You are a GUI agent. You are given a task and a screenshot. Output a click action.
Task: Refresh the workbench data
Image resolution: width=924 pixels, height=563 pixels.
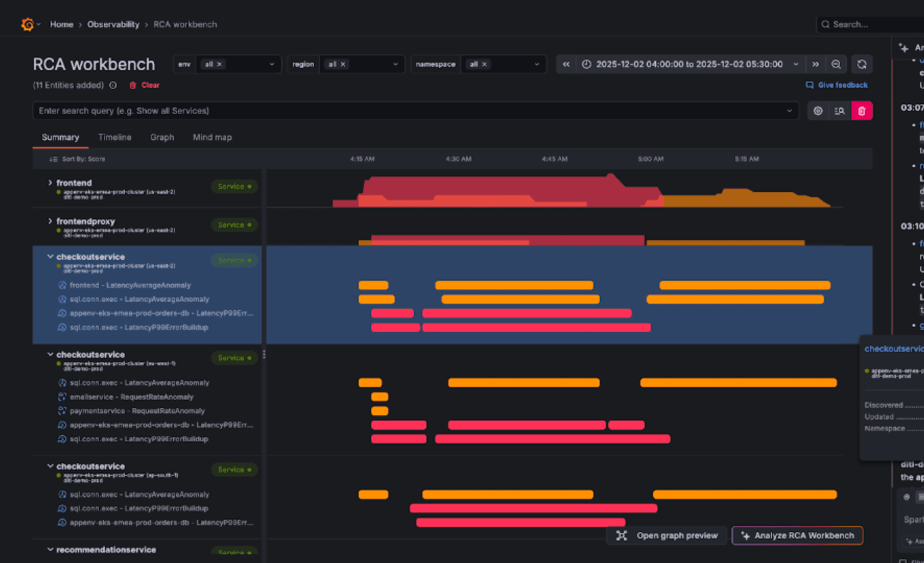coord(862,64)
